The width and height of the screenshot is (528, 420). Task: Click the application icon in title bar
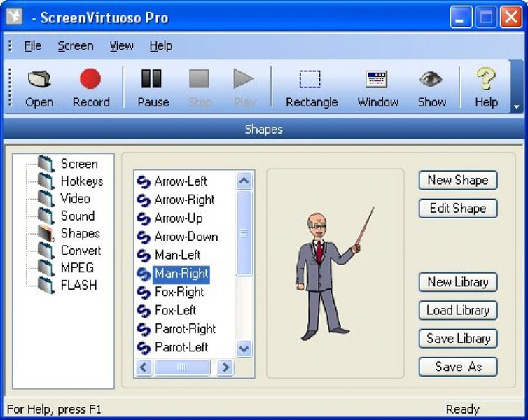[14, 16]
